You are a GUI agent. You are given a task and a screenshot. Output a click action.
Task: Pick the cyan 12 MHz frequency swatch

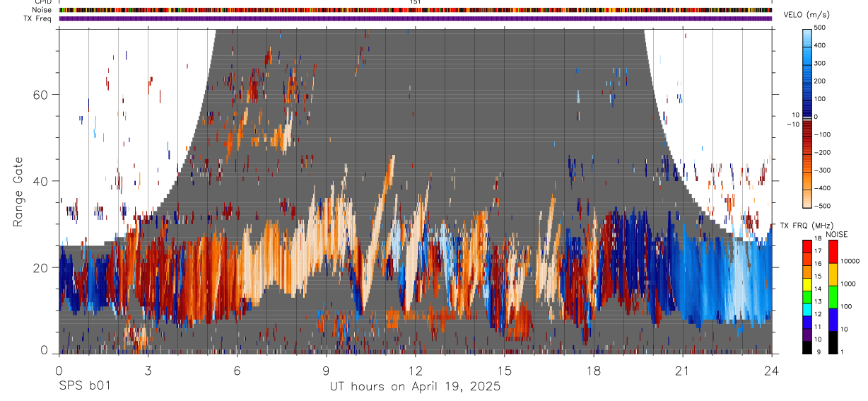tap(807, 309)
